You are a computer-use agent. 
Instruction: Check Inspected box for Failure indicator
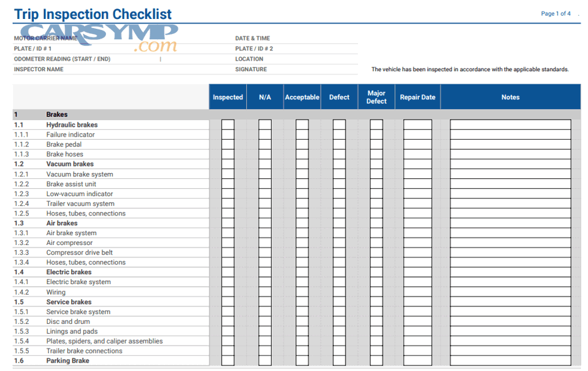click(227, 135)
